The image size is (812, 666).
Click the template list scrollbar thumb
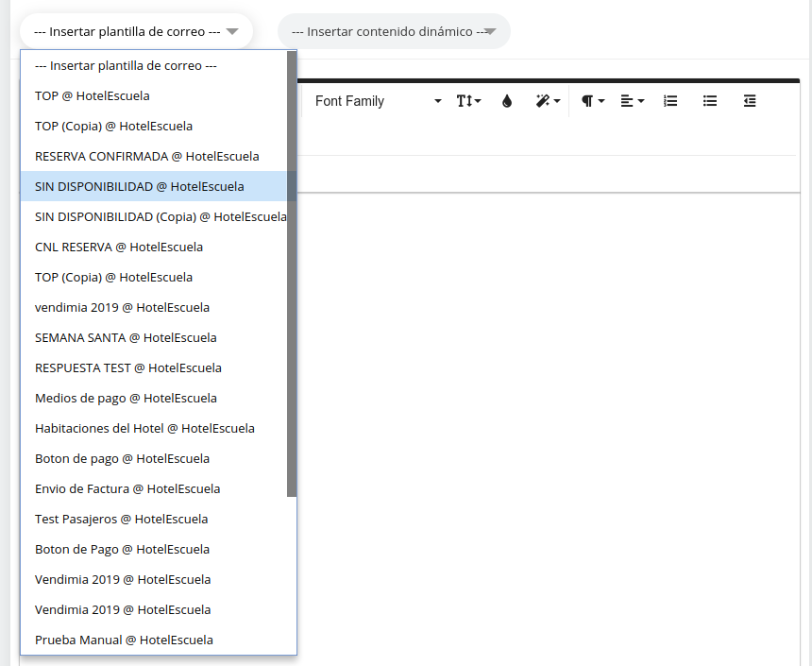pos(292,274)
